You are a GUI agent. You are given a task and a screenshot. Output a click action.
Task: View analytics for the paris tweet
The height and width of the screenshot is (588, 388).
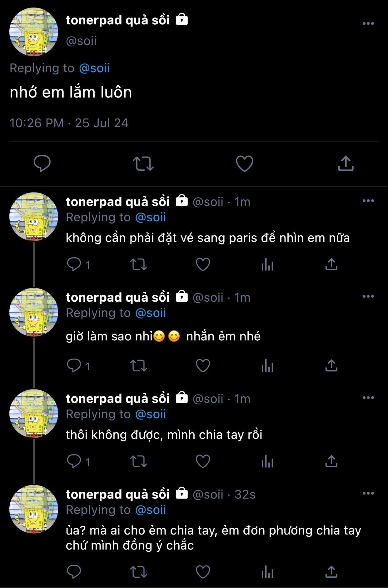267,265
